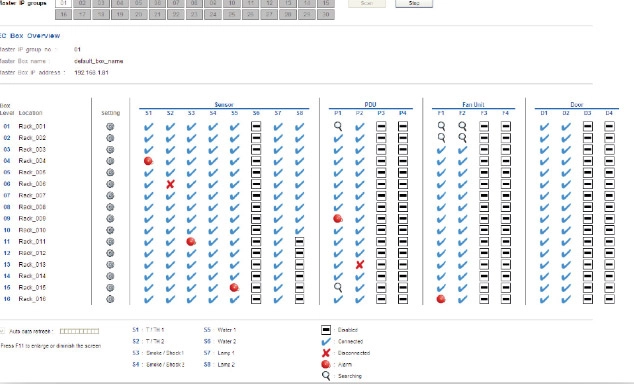The height and width of the screenshot is (384, 634).
Task: Open the settings gear for Rack_001
Action: (x=110, y=127)
